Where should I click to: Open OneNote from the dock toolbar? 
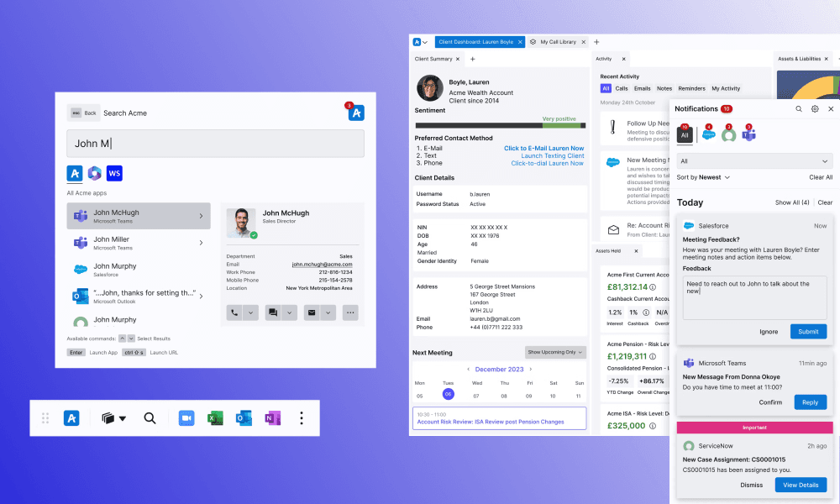(273, 418)
